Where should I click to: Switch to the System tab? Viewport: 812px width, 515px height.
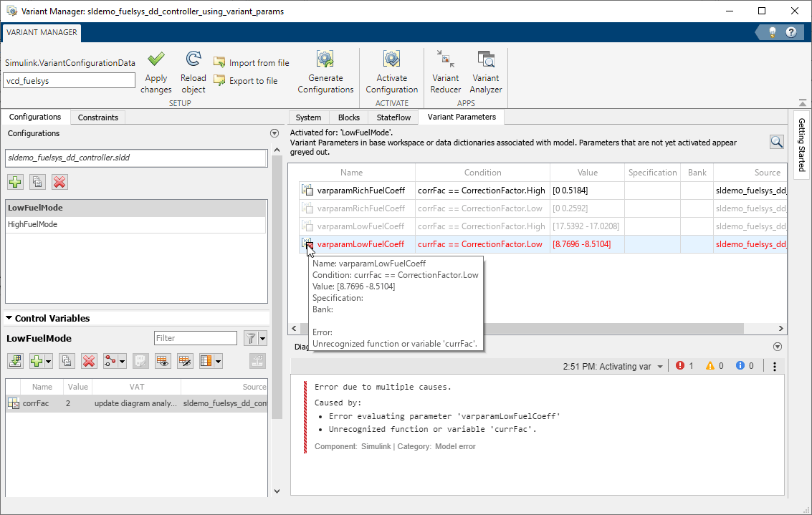click(x=308, y=117)
